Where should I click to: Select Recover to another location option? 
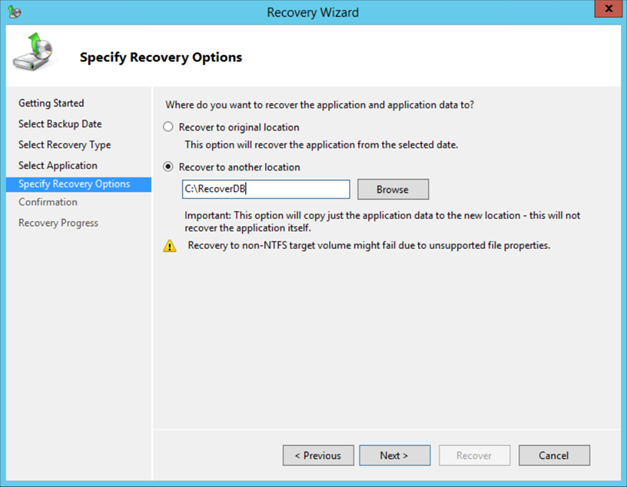(168, 167)
